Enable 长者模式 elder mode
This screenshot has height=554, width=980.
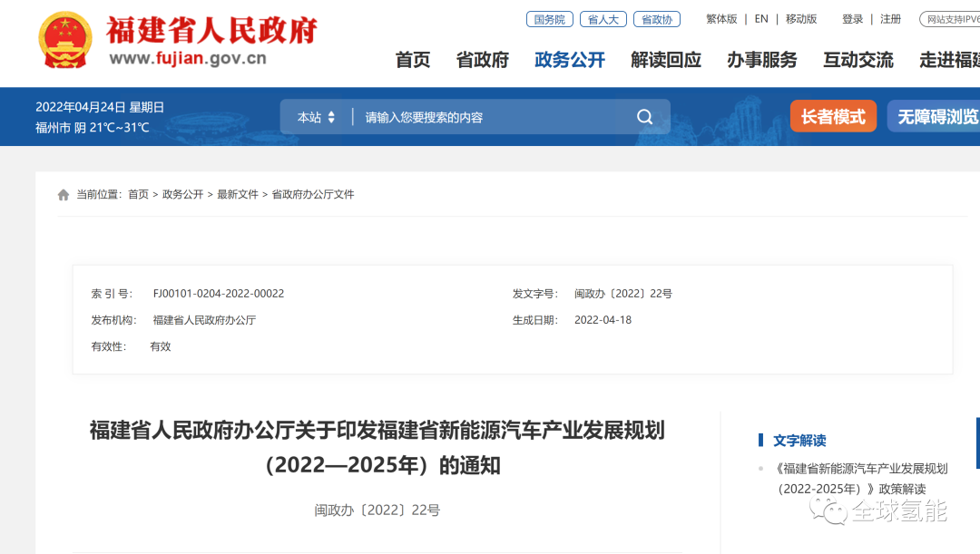[833, 117]
